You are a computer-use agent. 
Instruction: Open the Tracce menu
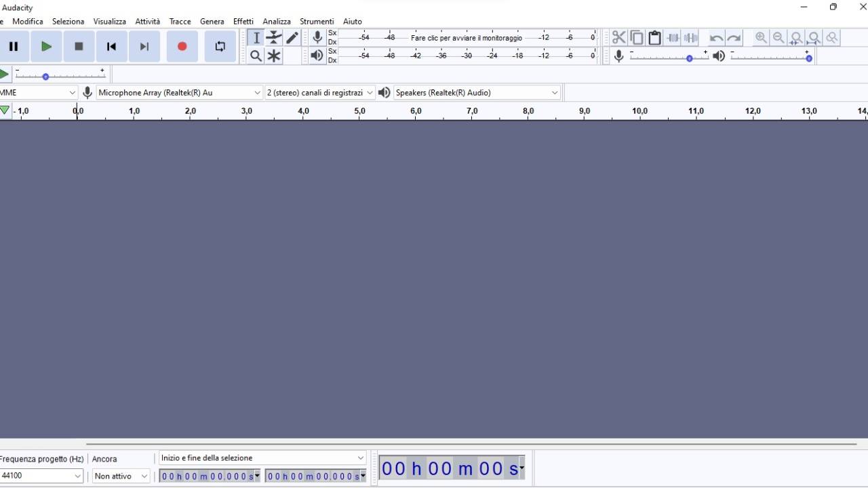(x=180, y=21)
